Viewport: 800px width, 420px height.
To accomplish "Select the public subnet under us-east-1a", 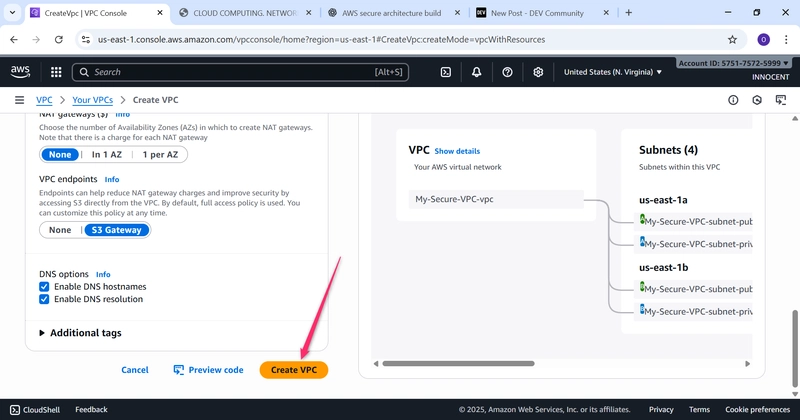I will pos(693,221).
